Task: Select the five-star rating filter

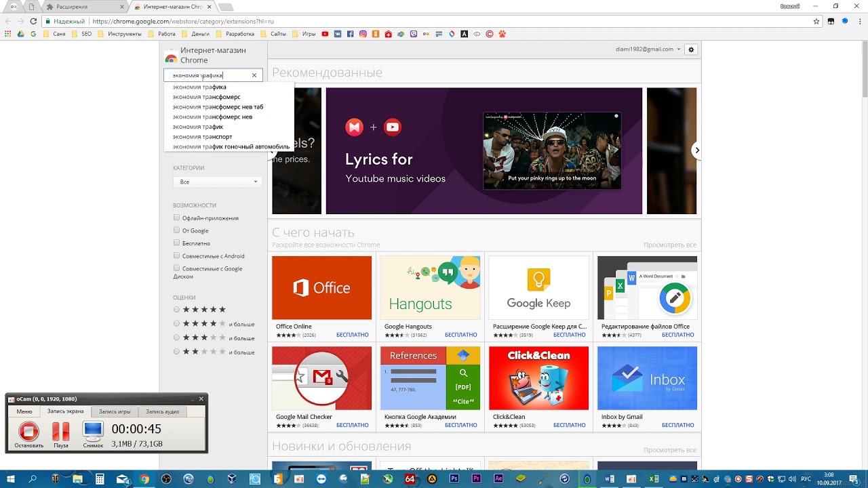Action: tap(177, 310)
